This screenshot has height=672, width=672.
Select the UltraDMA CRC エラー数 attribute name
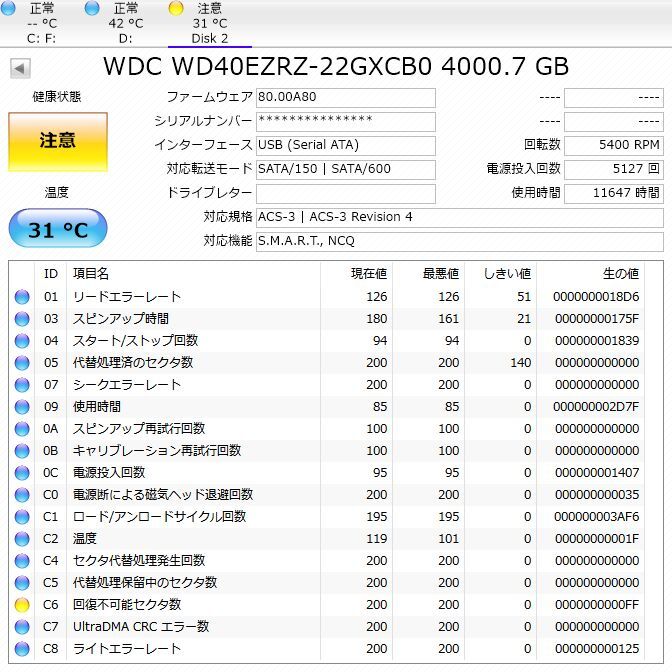point(141,627)
